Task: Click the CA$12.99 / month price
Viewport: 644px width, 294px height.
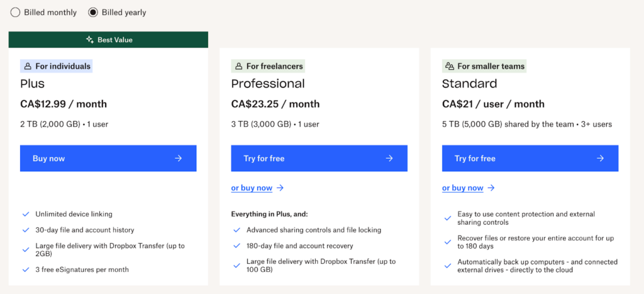Action: pos(64,104)
